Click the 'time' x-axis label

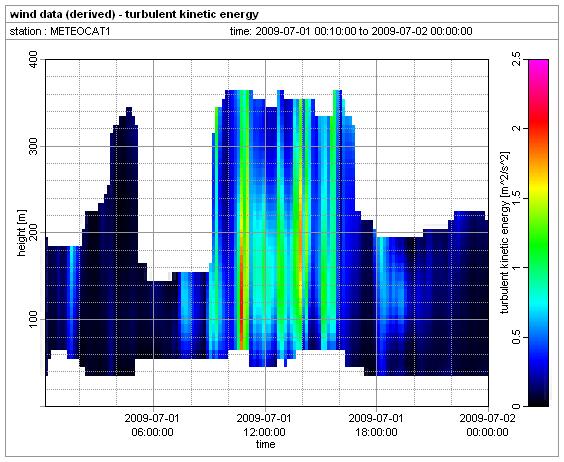click(265, 444)
